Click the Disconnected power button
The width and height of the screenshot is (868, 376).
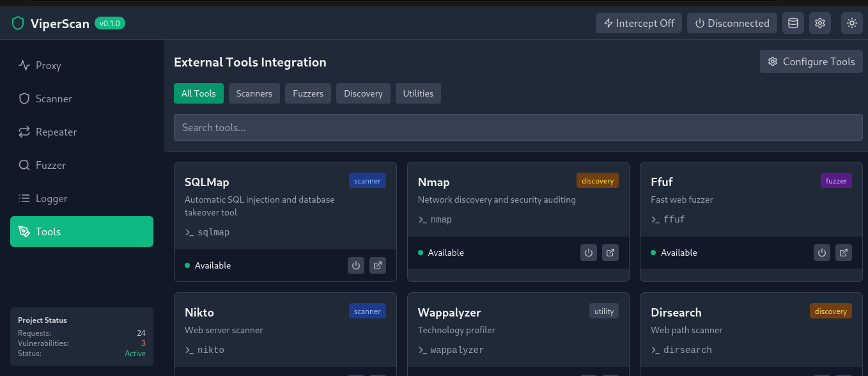pos(732,23)
